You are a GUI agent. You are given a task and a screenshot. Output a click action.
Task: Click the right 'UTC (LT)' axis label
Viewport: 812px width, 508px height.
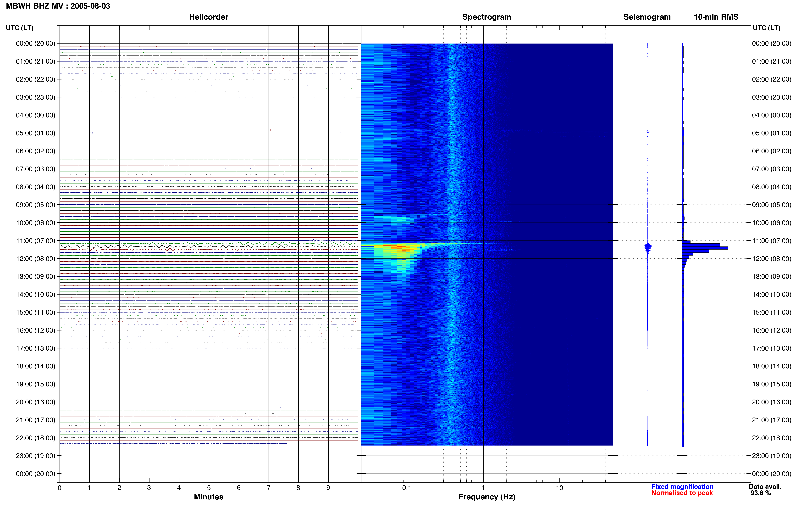[766, 28]
